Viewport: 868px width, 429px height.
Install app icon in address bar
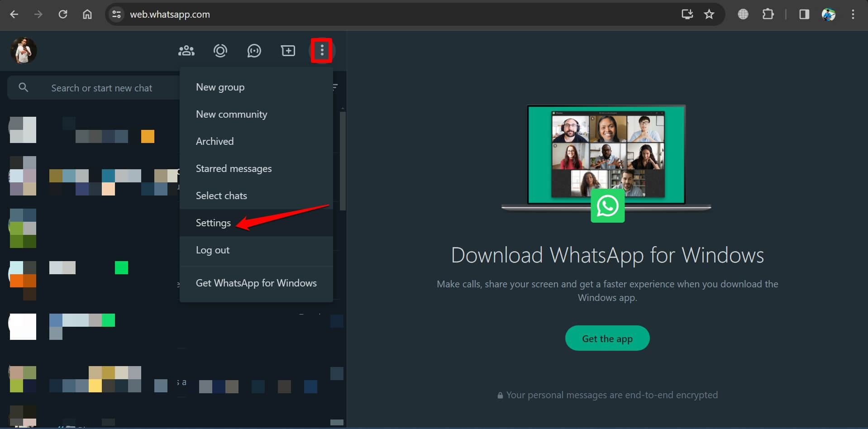click(x=687, y=14)
